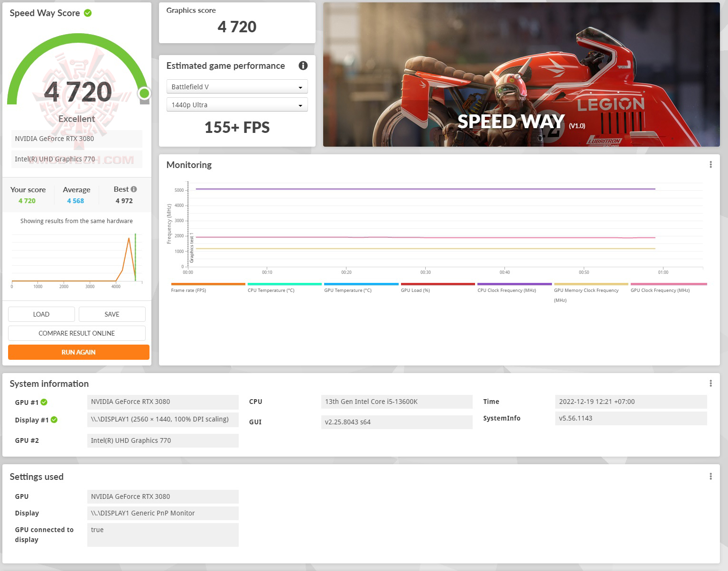Image resolution: width=728 pixels, height=571 pixels.
Task: Select GPU #2 Intel(R) UHD Graphics 770 field
Action: coord(163,440)
